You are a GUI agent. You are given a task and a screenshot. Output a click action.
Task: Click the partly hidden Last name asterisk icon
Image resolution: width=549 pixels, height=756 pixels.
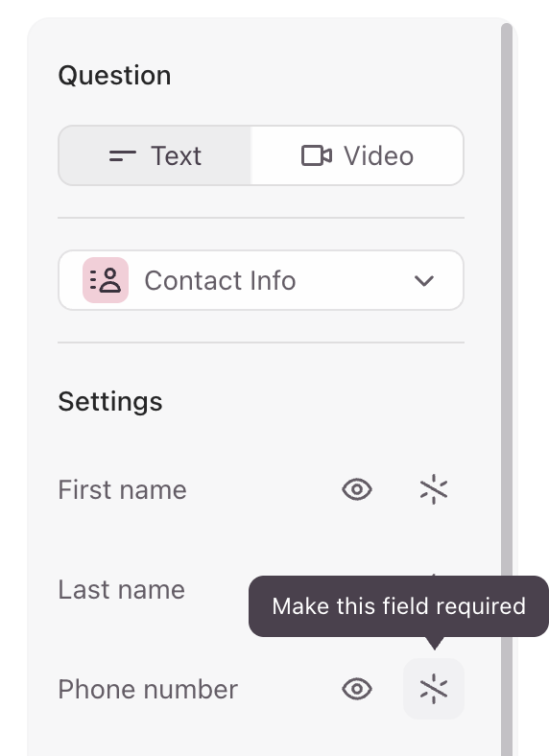point(434,575)
